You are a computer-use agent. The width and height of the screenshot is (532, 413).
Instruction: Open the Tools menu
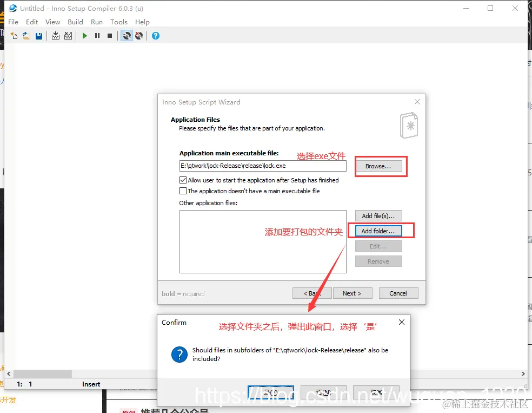pos(119,22)
